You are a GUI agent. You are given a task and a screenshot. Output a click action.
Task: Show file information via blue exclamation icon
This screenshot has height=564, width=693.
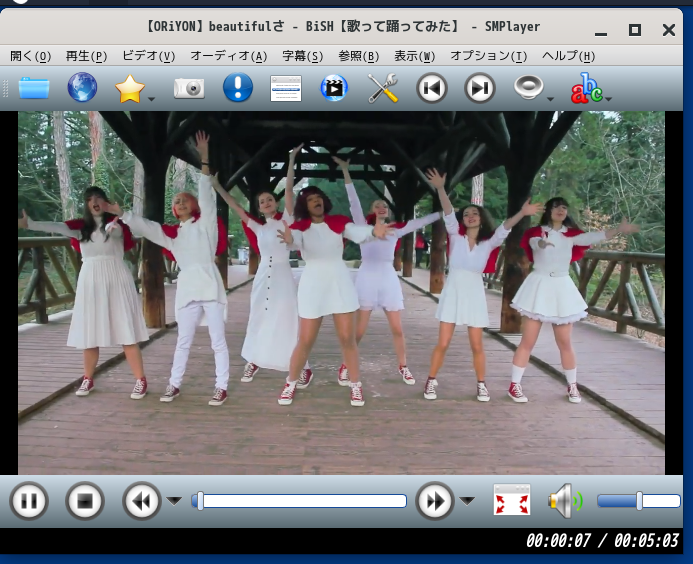click(x=238, y=87)
